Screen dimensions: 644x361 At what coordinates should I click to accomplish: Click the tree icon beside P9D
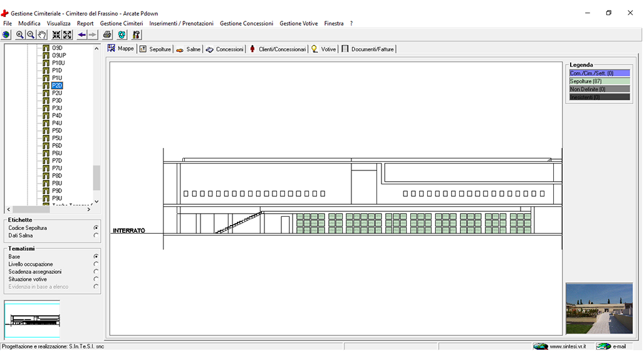[46, 191]
